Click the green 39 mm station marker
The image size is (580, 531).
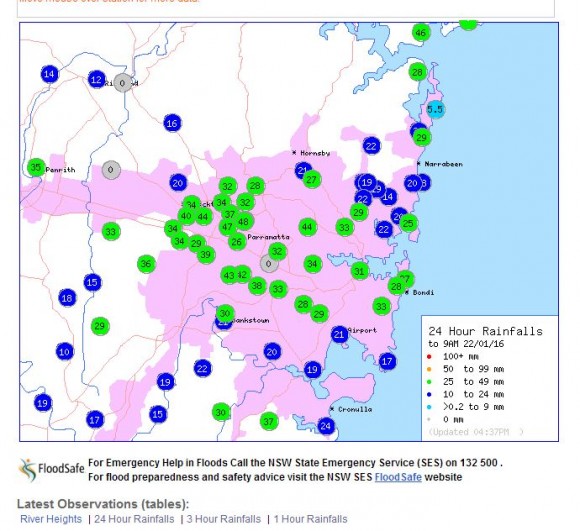206,254
